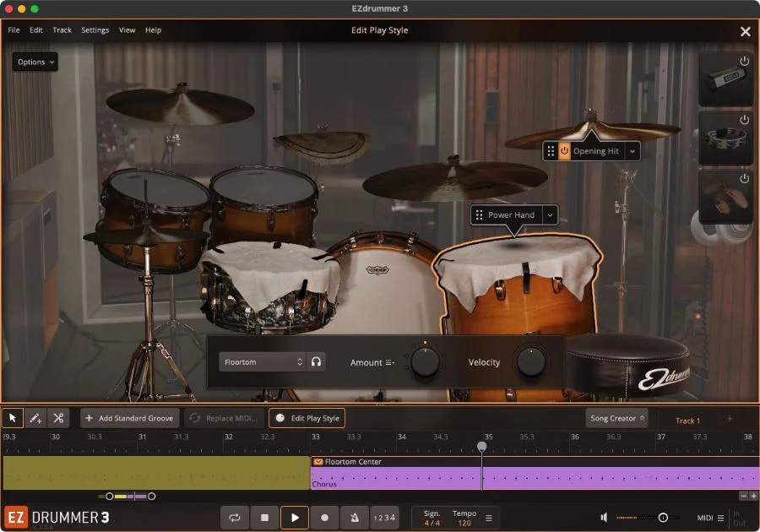This screenshot has width=760, height=532.
Task: Grab the Opening Hit drag handle
Action: coord(551,151)
